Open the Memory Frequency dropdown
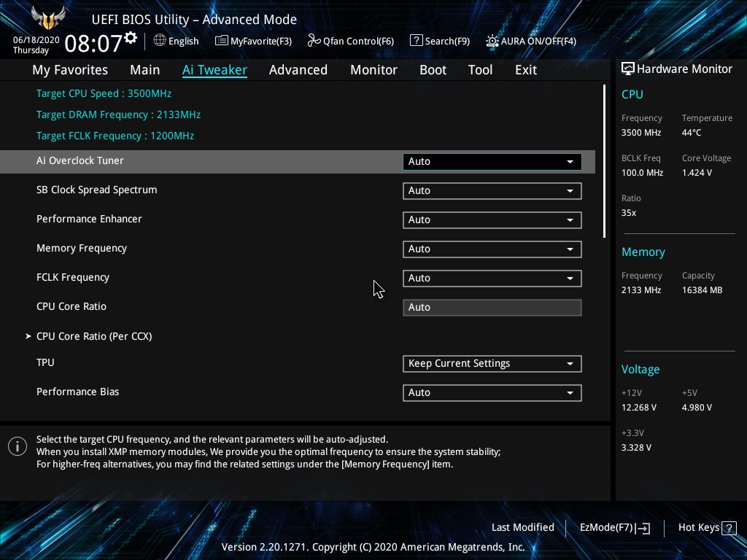This screenshot has width=747, height=560. point(492,249)
